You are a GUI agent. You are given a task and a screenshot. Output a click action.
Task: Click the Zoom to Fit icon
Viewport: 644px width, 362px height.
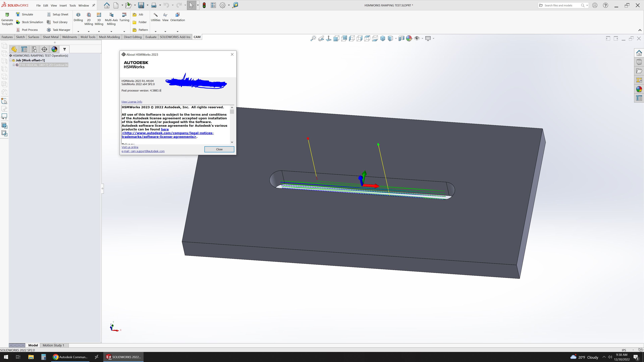(313, 38)
